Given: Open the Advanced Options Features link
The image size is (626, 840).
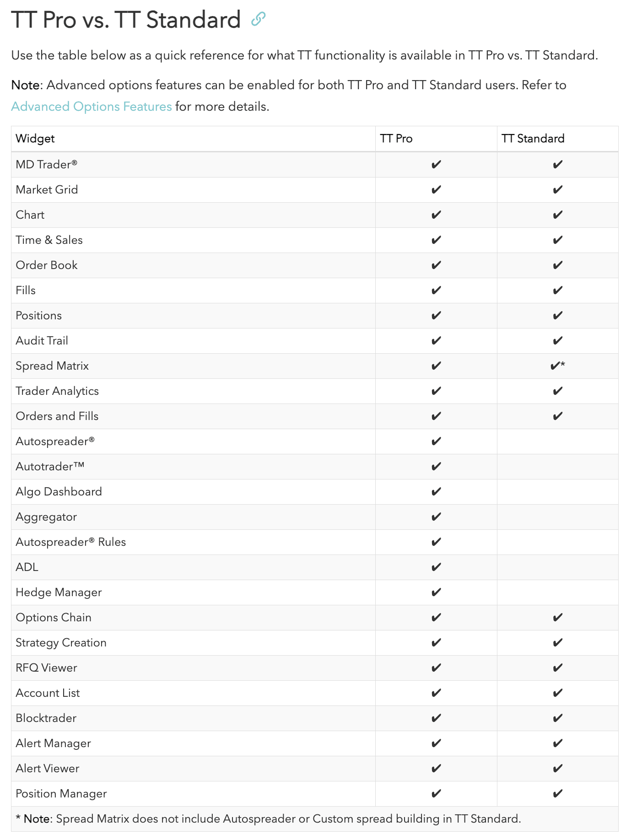Looking at the screenshot, I should [92, 107].
